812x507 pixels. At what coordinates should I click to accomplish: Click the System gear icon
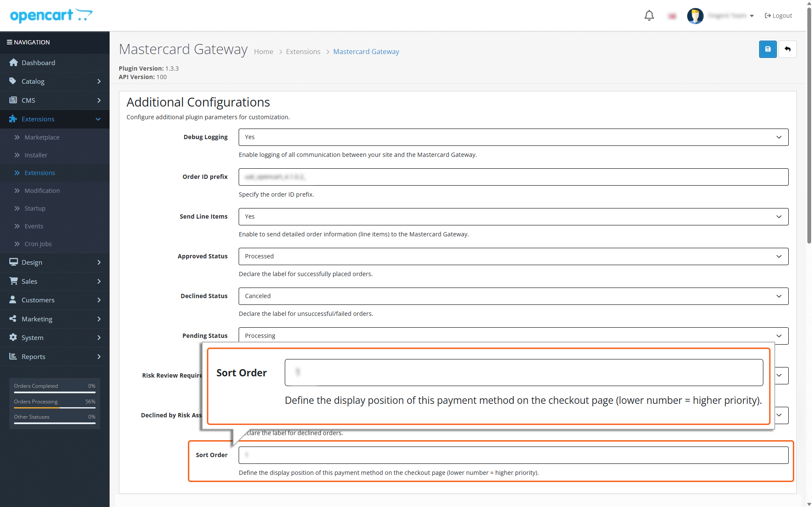pos(13,337)
